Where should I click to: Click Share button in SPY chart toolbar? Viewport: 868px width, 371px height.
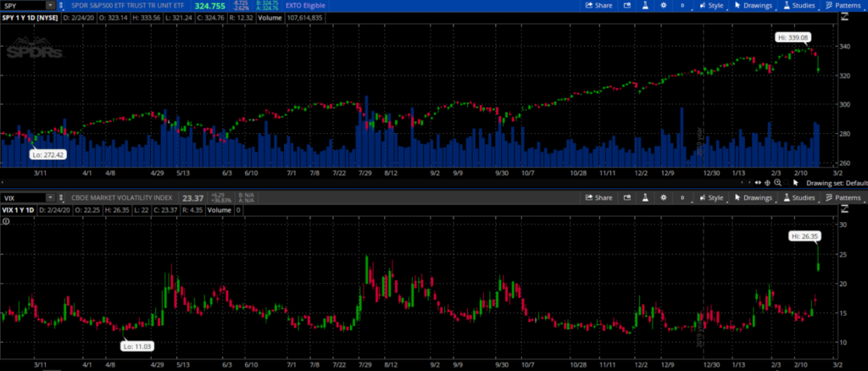[x=599, y=6]
